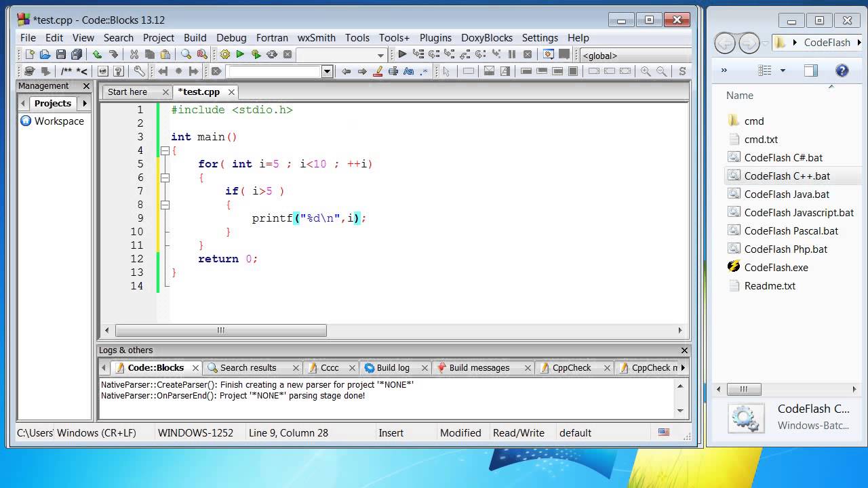868x488 pixels.
Task: Click the debugger Run to cursor icon
Action: (418, 54)
